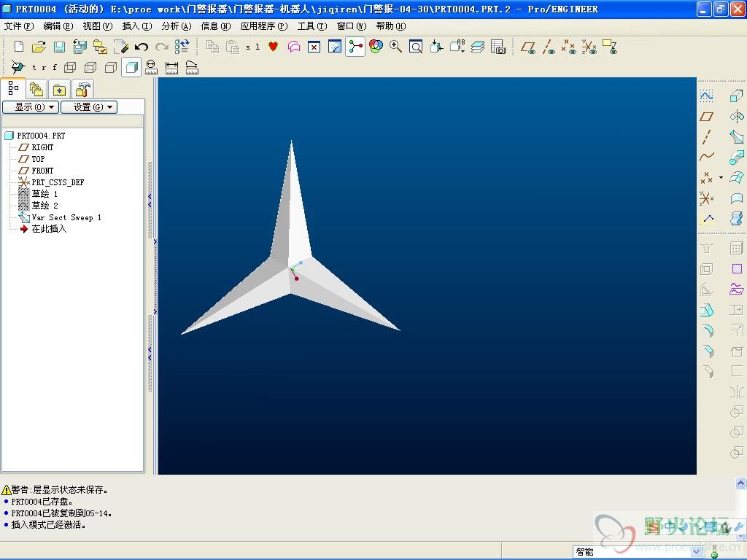Select PRT_CSYS_DEF in model tree
The height and width of the screenshot is (560, 747).
58,182
